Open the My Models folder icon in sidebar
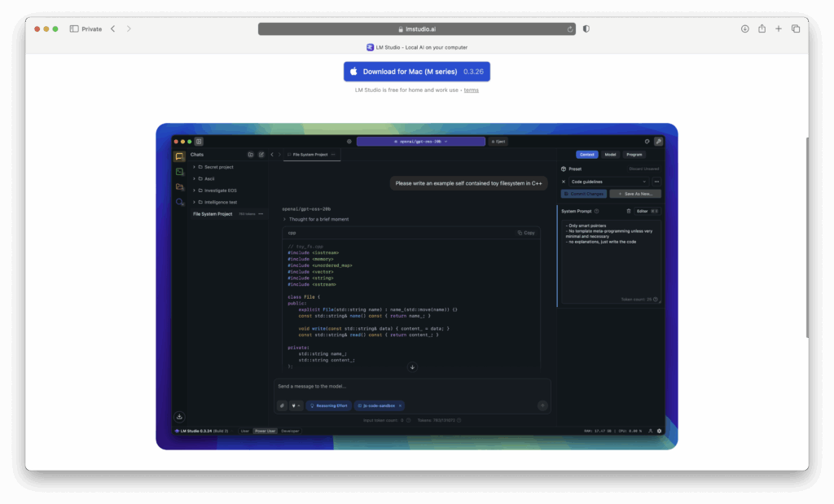 point(179,187)
